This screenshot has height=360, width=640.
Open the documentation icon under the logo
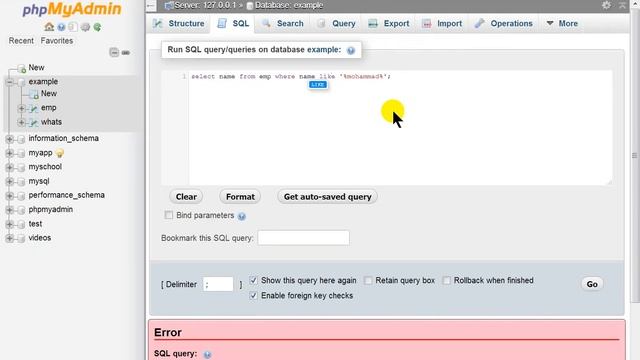point(73,27)
